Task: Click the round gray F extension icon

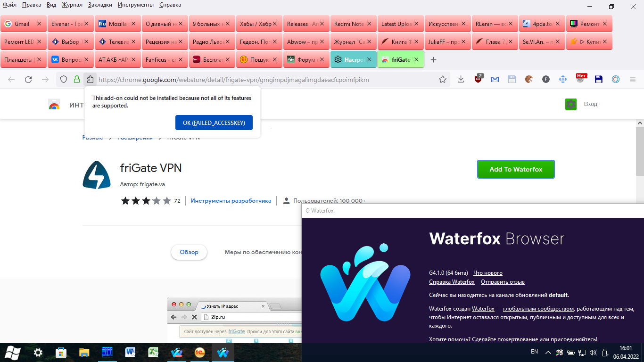Action: point(546,80)
